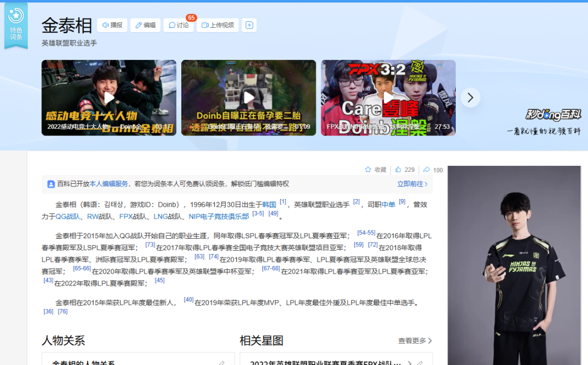Image resolution: width=588 pixels, height=365 pixels.
Task: Open the QG战队 link
Action: (68, 216)
